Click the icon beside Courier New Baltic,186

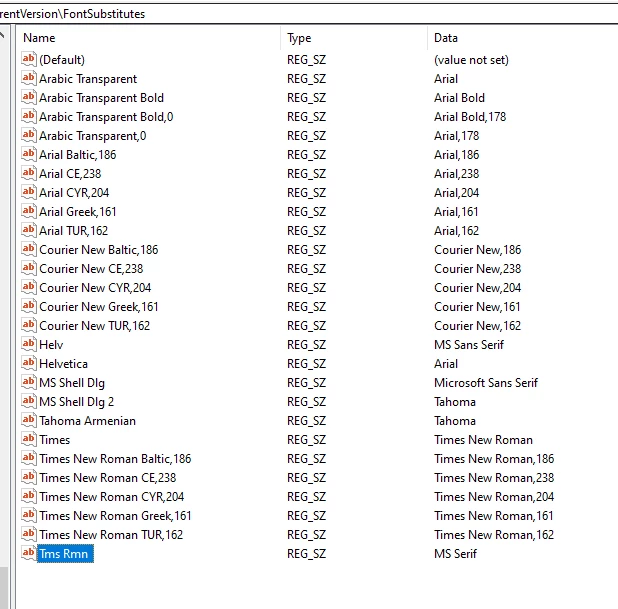29,250
